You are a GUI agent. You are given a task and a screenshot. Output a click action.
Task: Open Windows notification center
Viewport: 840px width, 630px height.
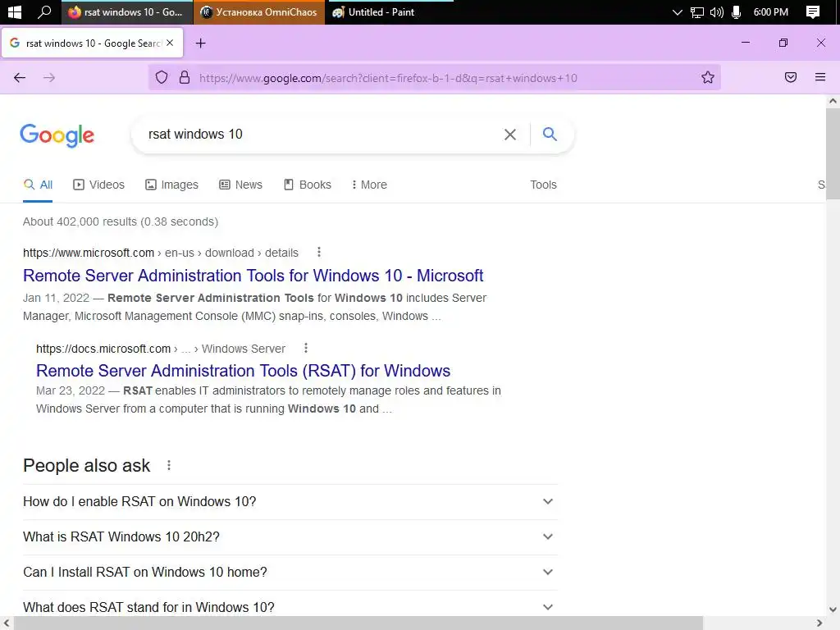813,11
